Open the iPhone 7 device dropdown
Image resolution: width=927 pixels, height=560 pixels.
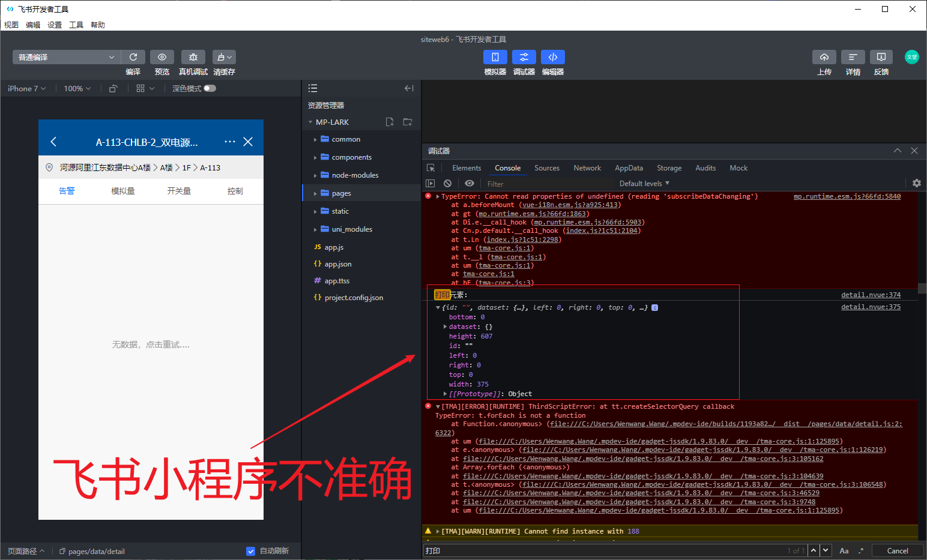[x=26, y=88]
